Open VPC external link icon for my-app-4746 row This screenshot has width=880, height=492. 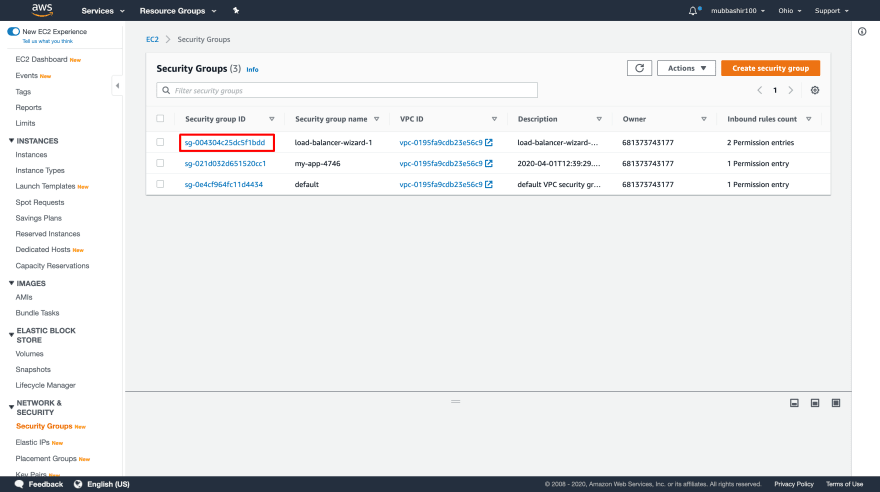pos(489,163)
